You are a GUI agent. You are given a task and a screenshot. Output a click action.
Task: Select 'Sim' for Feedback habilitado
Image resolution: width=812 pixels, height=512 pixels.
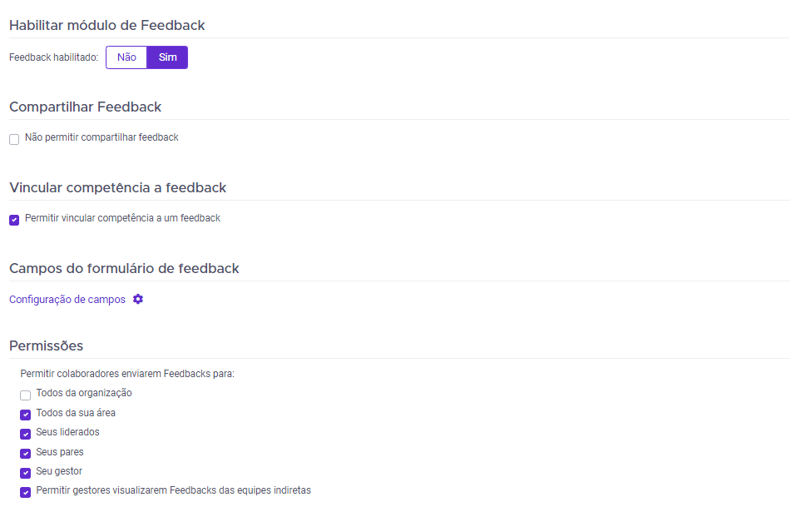tap(167, 57)
